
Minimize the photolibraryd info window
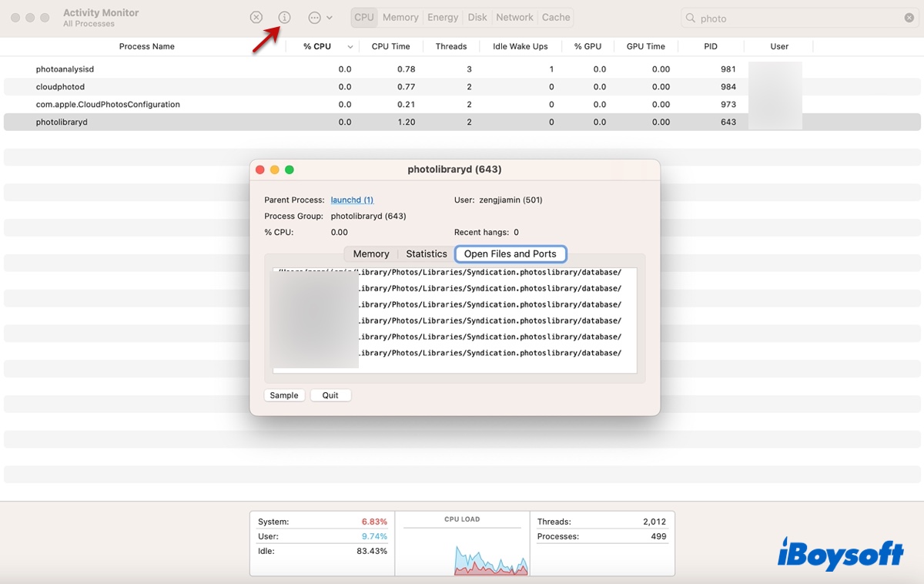[x=275, y=169]
